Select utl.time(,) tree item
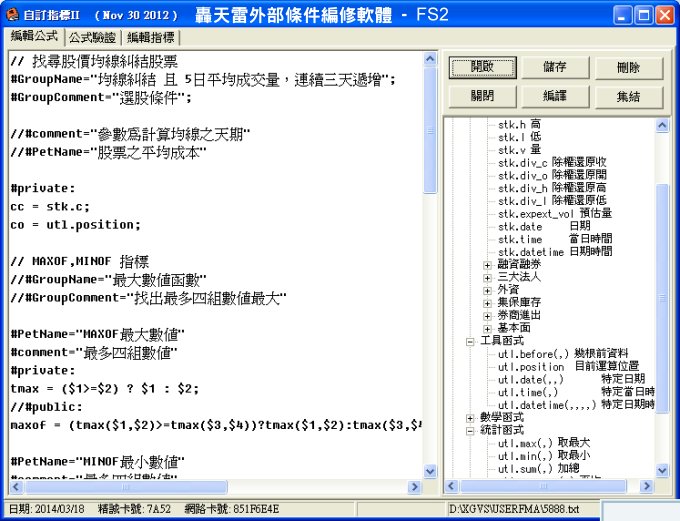 coord(576,392)
